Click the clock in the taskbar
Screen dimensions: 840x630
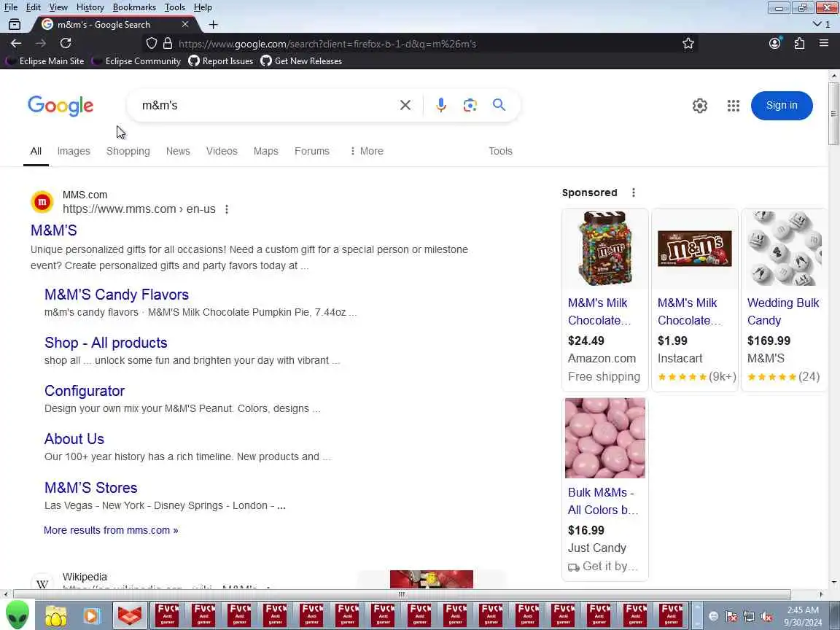(x=802, y=616)
